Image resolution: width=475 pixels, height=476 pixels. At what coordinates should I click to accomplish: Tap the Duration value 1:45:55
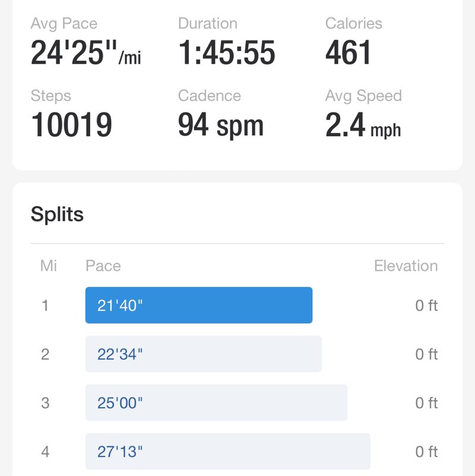point(226,53)
